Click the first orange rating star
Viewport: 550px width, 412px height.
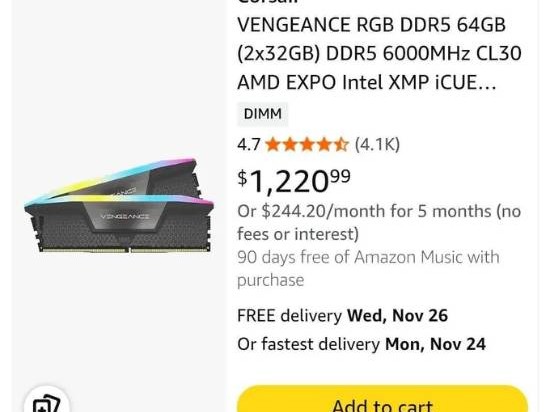[273, 144]
